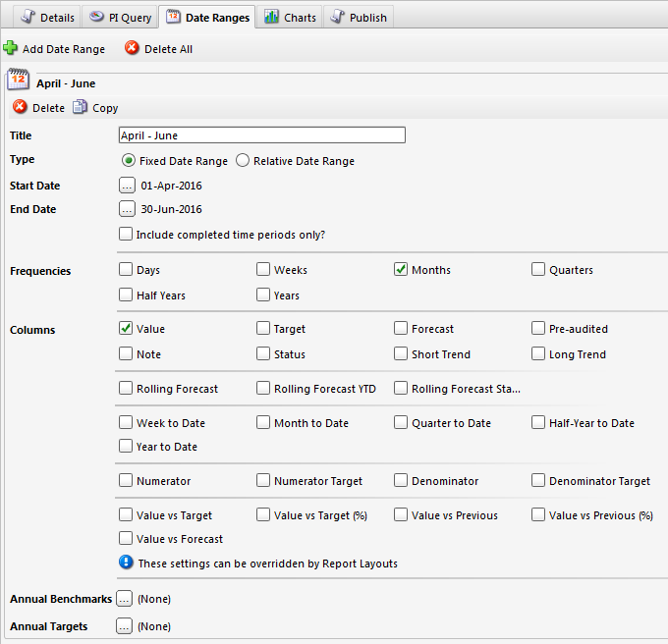Enable Week to Date column
Viewport: 668px width, 644px height.
tap(126, 422)
